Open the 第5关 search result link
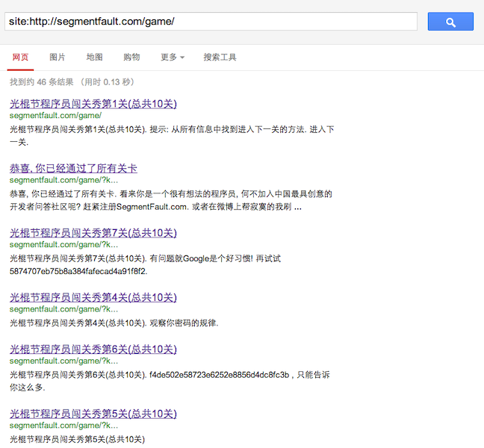The image size is (484, 448). click(93, 414)
